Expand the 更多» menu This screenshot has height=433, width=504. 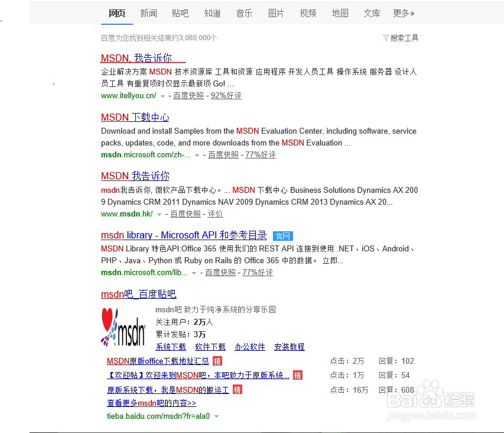pos(404,13)
